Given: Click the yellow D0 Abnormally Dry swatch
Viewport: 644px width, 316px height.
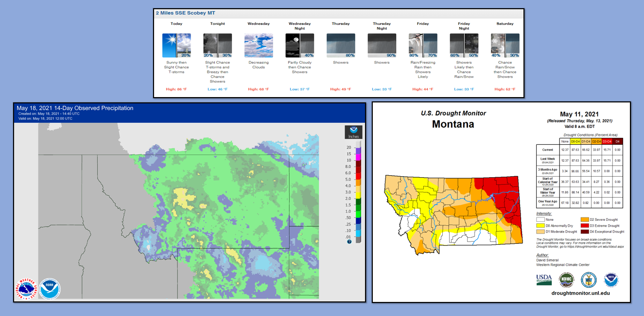Looking at the screenshot, I should pyautogui.click(x=540, y=226).
